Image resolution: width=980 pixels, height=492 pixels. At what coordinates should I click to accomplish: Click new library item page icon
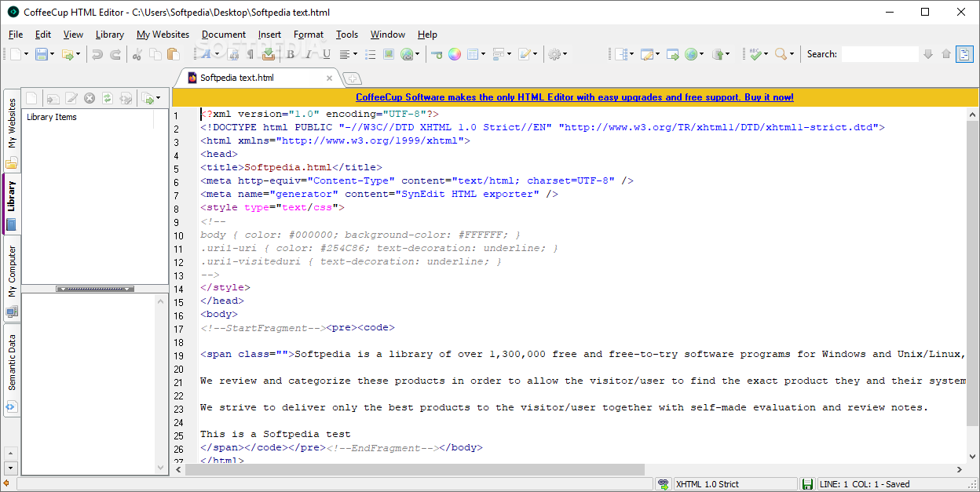pyautogui.click(x=31, y=98)
